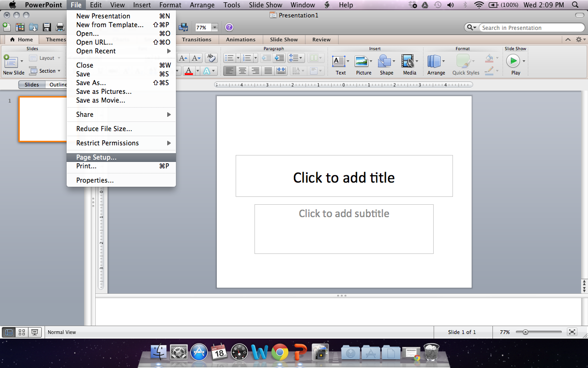Open the Bulleted List dropdown arrow
This screenshot has width=588, height=368.
(238, 58)
